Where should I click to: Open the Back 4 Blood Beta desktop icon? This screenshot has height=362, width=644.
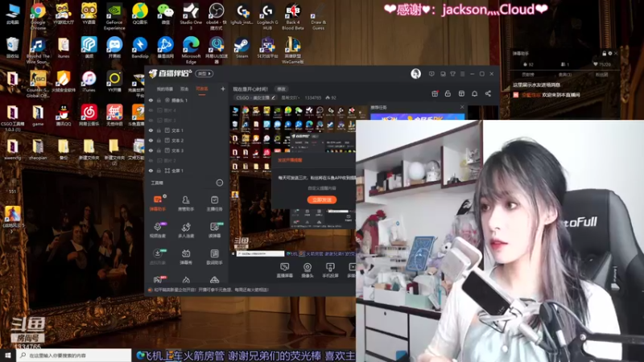pos(293,16)
